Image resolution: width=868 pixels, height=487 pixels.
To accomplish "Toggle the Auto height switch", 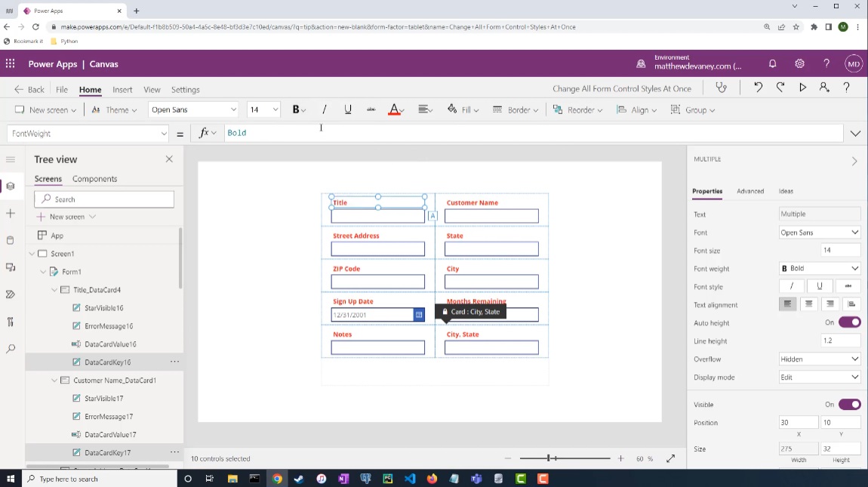I will (849, 322).
